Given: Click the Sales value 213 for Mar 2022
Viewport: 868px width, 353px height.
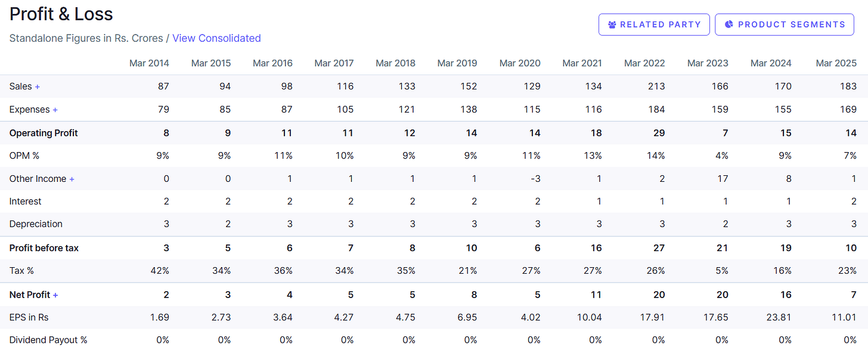Looking at the screenshot, I should [657, 86].
